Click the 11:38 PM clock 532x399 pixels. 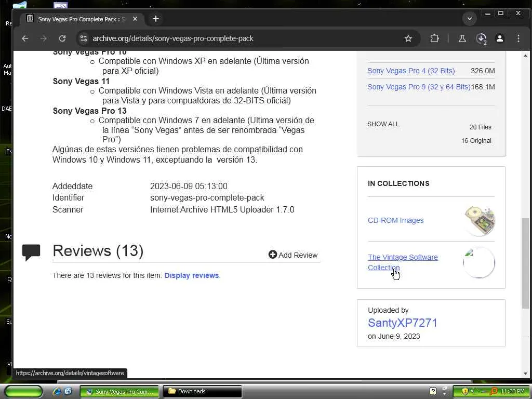pos(512,391)
